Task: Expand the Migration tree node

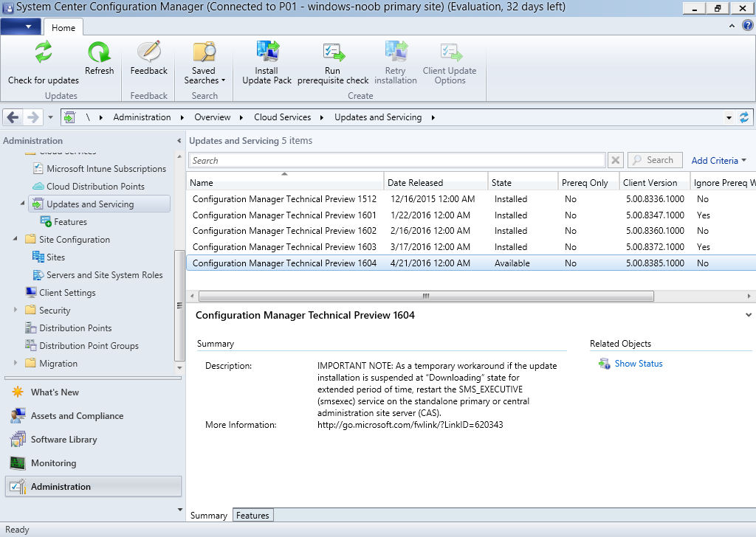Action: pos(16,363)
